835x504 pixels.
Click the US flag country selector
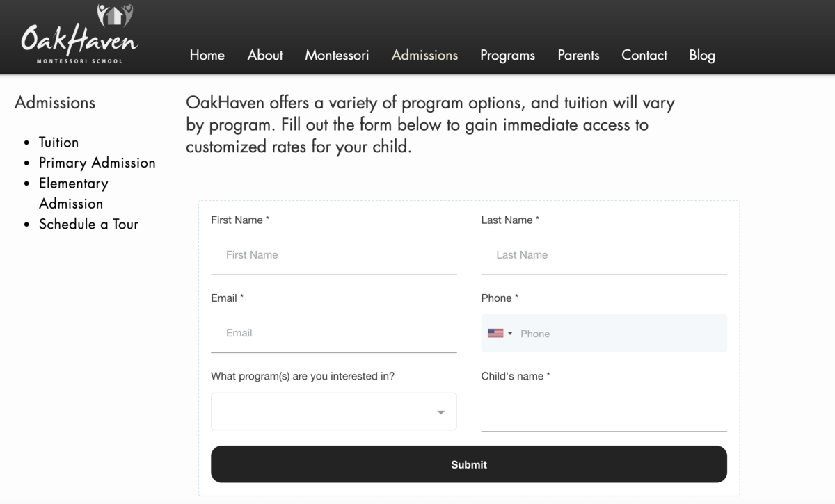pyautogui.click(x=495, y=334)
